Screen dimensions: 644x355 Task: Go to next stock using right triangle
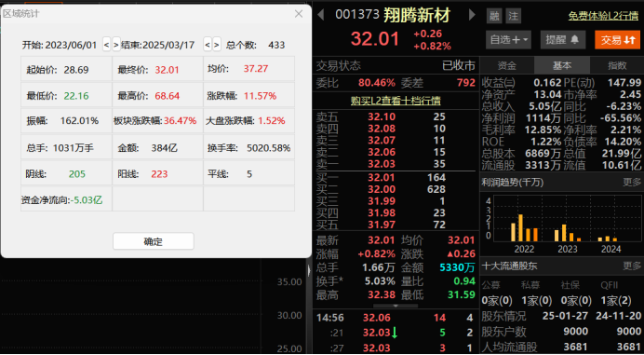coord(473,15)
